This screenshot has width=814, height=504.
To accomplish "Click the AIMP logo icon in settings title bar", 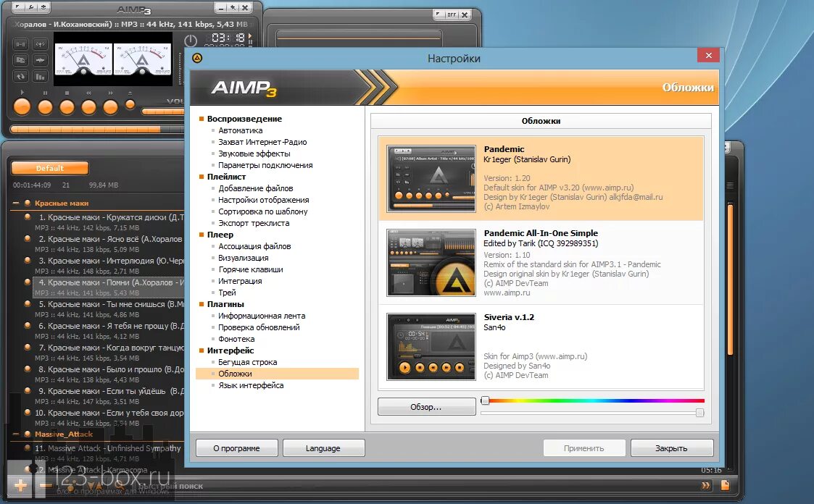I will tap(197, 58).
